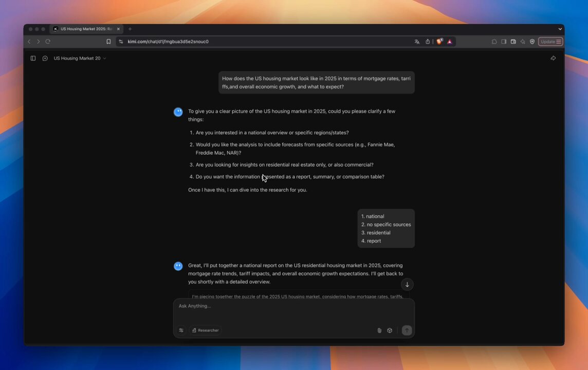Click the Update menu button
This screenshot has width=588, height=370.
pyautogui.click(x=550, y=42)
